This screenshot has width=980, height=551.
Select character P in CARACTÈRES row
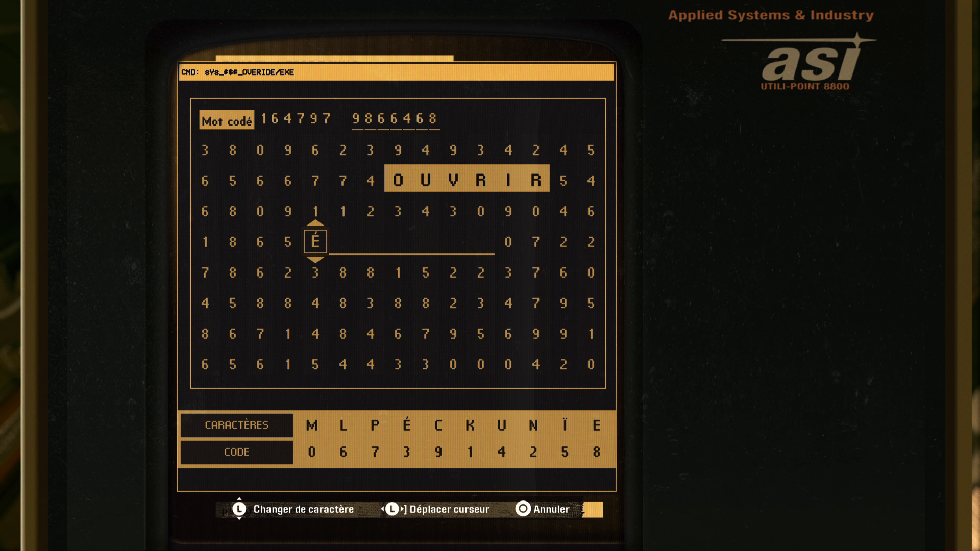point(375,424)
